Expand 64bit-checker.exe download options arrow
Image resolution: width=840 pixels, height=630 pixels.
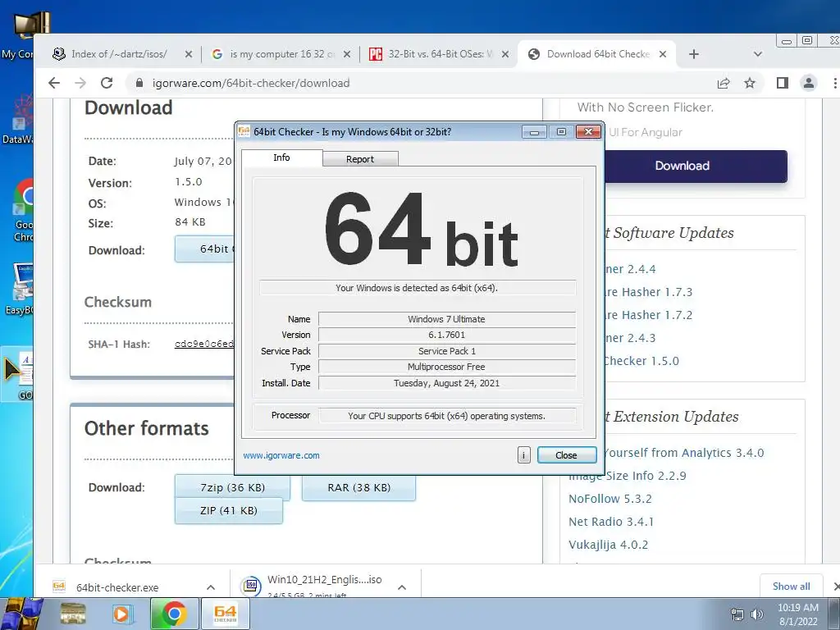(x=211, y=587)
